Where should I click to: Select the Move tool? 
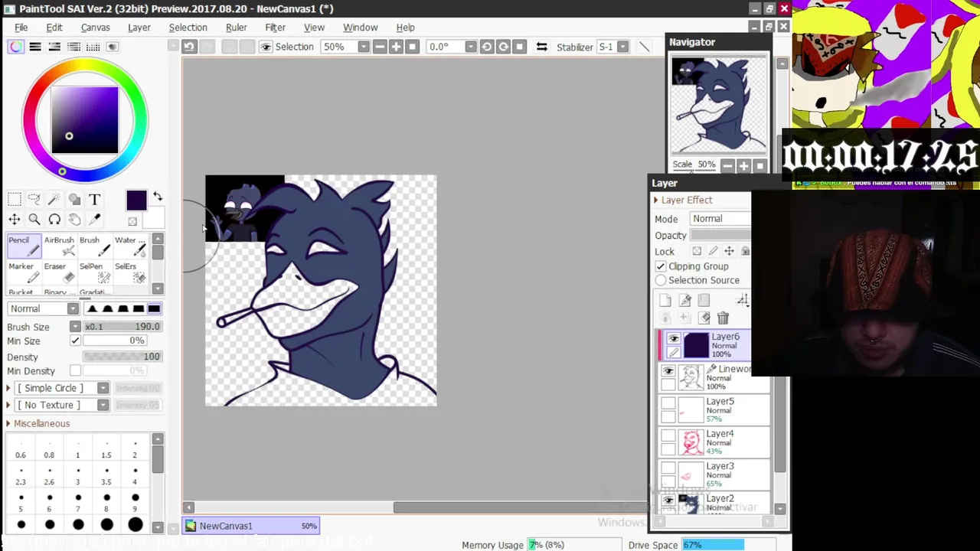click(x=15, y=220)
